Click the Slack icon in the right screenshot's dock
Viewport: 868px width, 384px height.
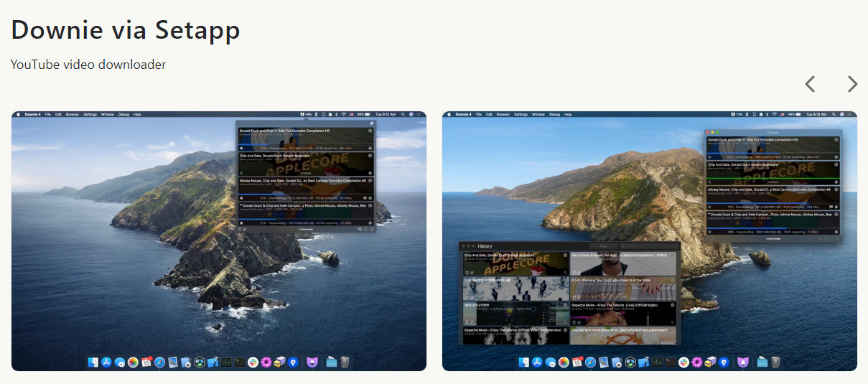coord(683,362)
